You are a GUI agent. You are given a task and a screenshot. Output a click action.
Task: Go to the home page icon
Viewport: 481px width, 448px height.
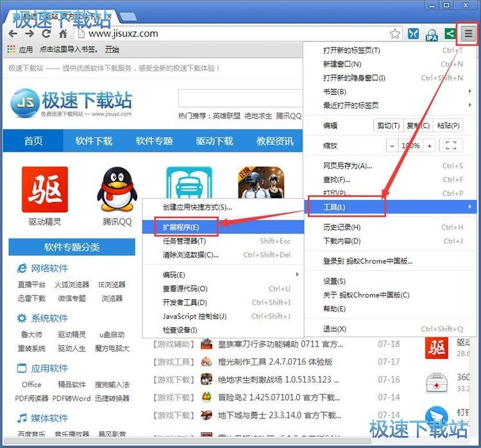tap(63, 34)
